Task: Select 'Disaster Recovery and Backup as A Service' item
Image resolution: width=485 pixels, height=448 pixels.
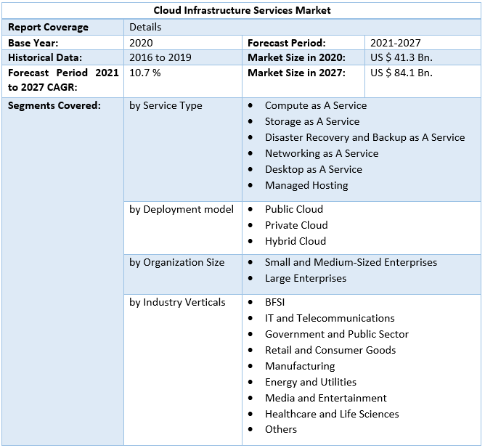Action: pyautogui.click(x=364, y=137)
